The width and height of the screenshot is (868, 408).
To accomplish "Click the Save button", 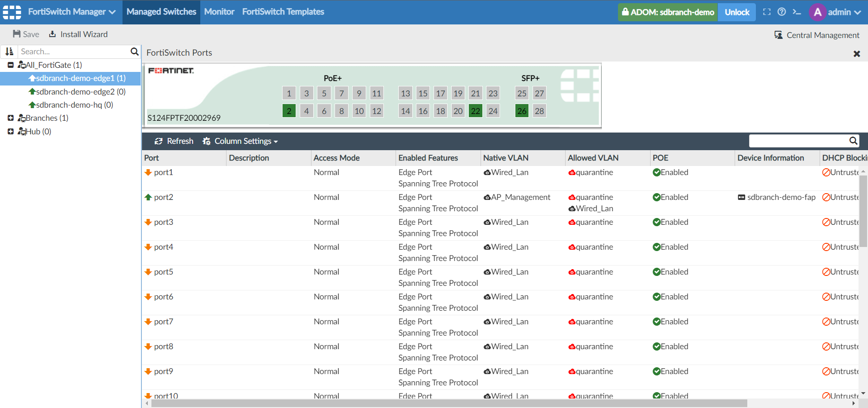I will pyautogui.click(x=26, y=34).
